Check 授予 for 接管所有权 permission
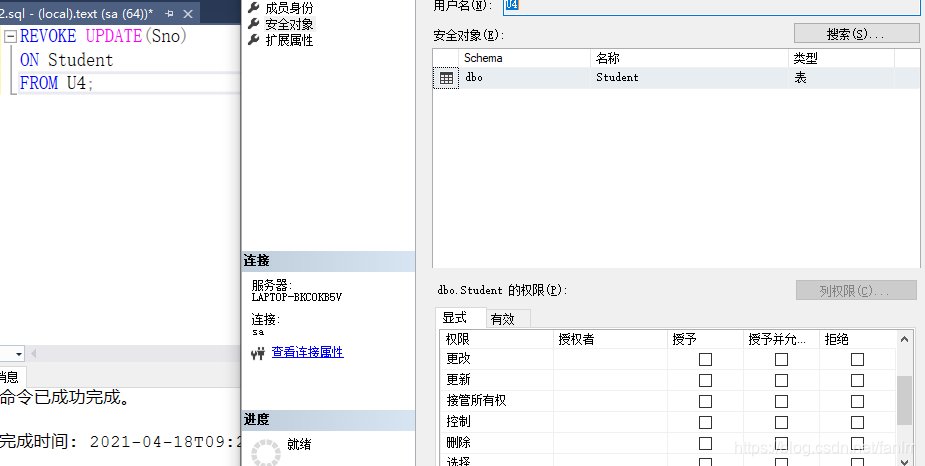925x466 pixels. pyautogui.click(x=705, y=401)
